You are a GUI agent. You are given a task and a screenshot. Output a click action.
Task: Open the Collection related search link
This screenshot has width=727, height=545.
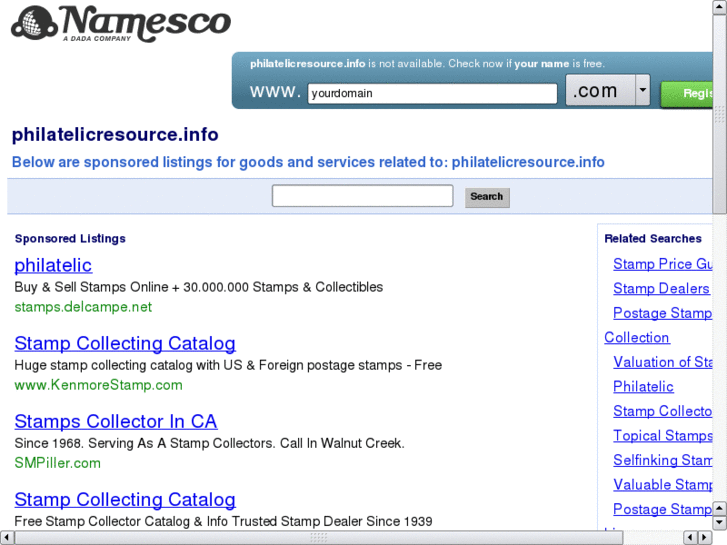637,338
